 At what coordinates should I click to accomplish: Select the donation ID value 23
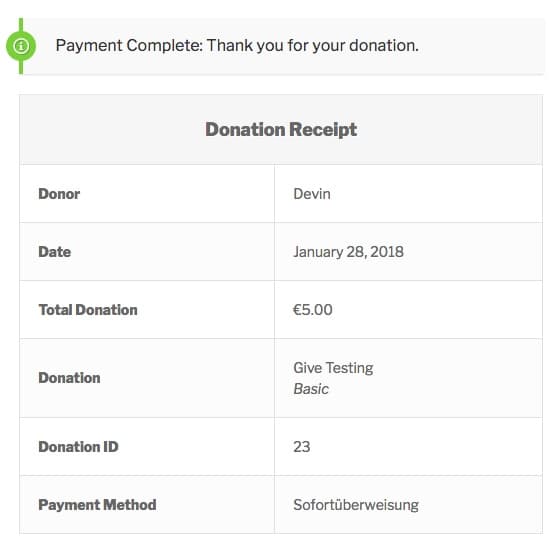pyautogui.click(x=301, y=447)
